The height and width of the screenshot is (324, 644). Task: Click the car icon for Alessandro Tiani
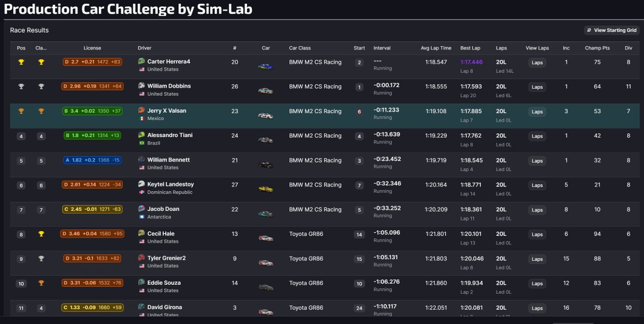(266, 140)
